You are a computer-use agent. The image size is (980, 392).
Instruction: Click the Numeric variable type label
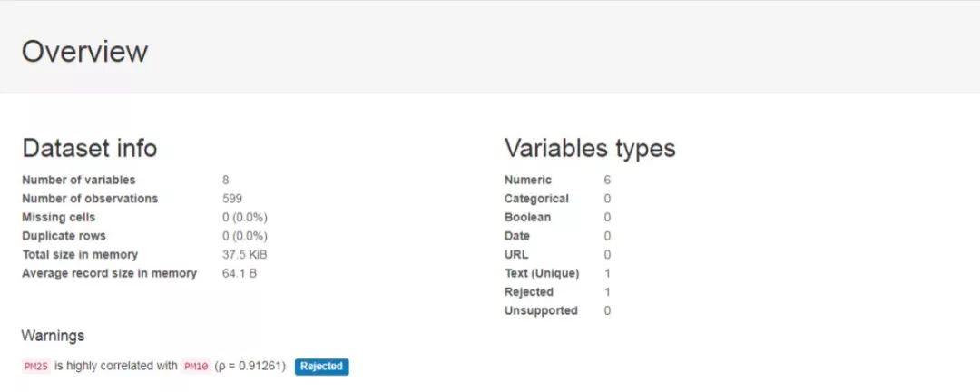(x=527, y=180)
